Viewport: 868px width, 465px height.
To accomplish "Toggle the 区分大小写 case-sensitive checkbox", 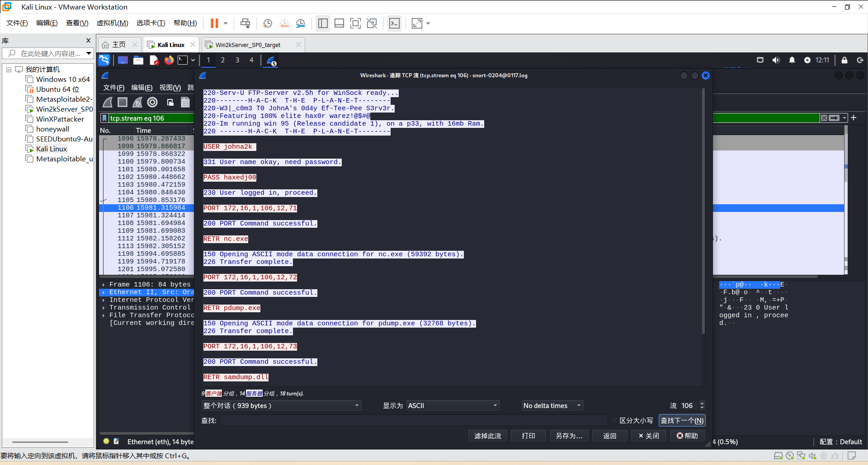I will pyautogui.click(x=613, y=420).
